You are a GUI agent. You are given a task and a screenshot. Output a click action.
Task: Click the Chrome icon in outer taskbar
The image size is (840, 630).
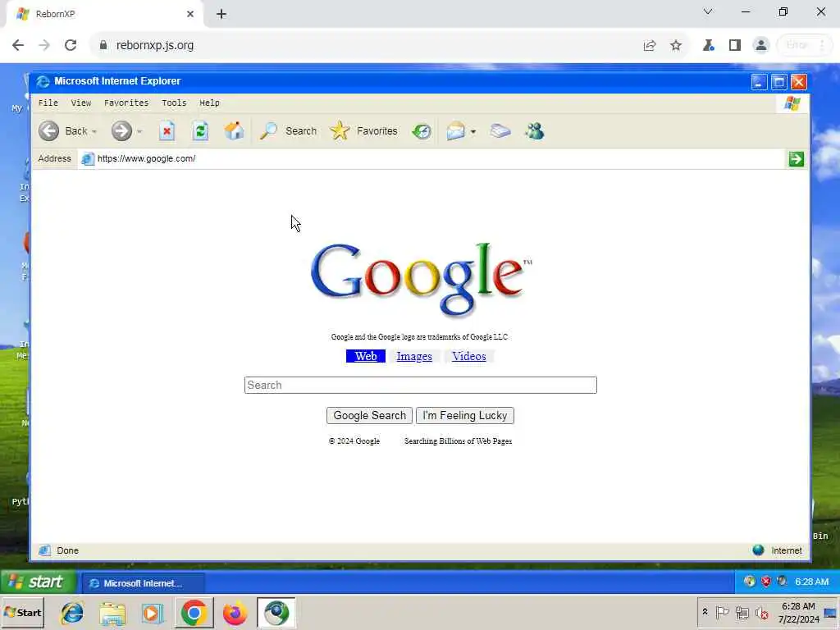(194, 613)
